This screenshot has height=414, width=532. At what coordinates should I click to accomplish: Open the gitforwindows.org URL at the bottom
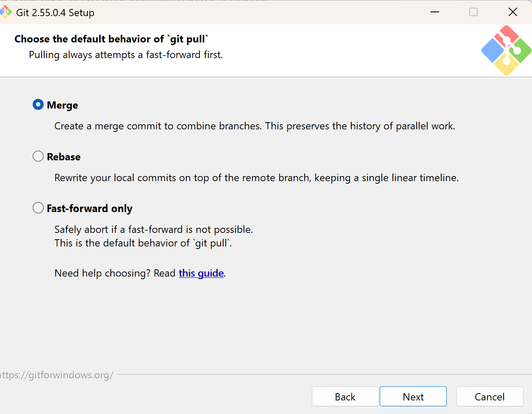coord(57,375)
